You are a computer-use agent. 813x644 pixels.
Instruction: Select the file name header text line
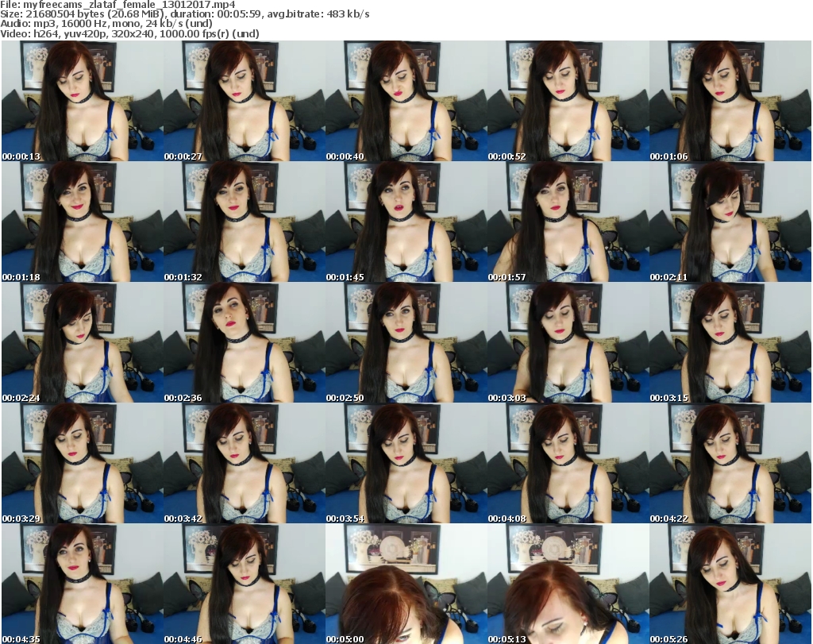click(x=118, y=5)
